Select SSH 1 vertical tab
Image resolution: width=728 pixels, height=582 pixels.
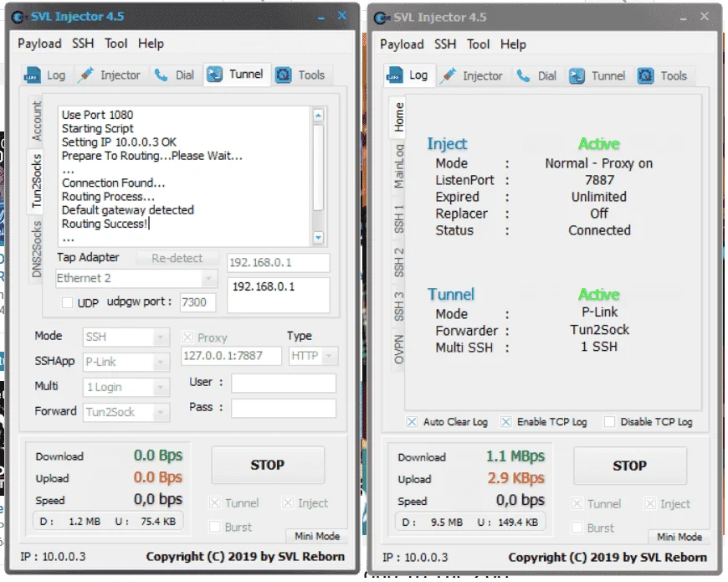coord(398,219)
